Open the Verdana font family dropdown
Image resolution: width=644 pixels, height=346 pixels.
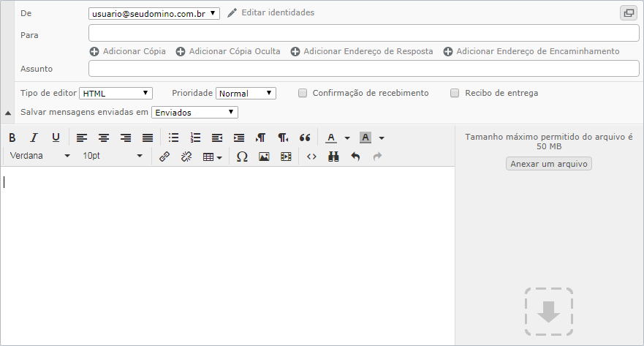40,156
